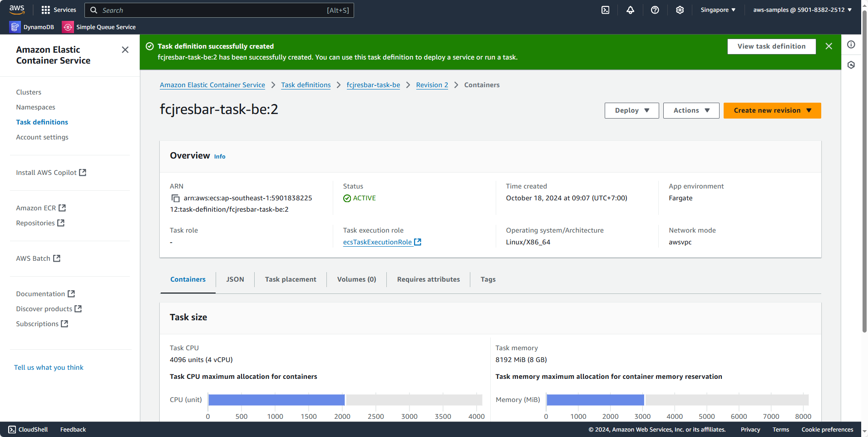Click the external icon beside Repositories
Image resolution: width=868 pixels, height=437 pixels.
pos(61,223)
